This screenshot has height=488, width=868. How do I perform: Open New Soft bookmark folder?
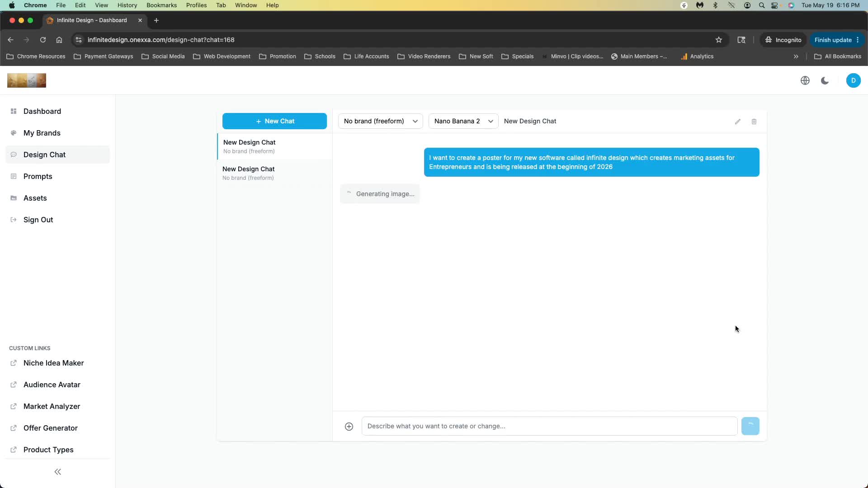click(476, 56)
